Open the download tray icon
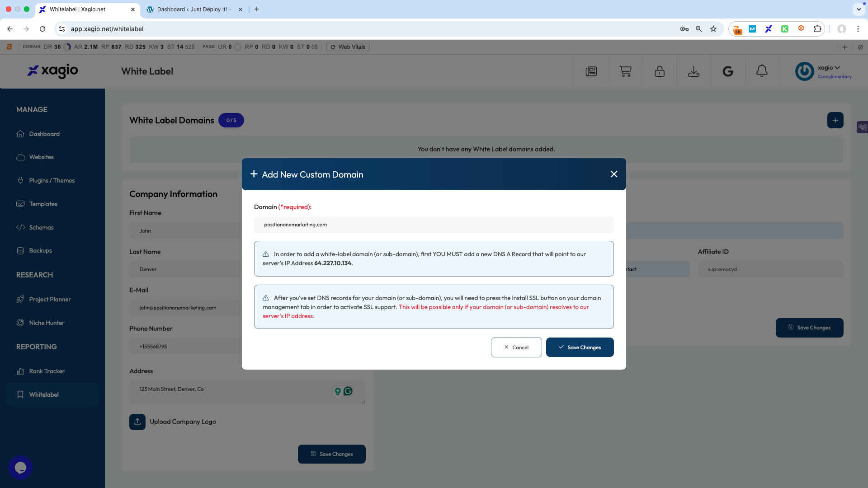Image resolution: width=868 pixels, height=488 pixels. coord(693,71)
